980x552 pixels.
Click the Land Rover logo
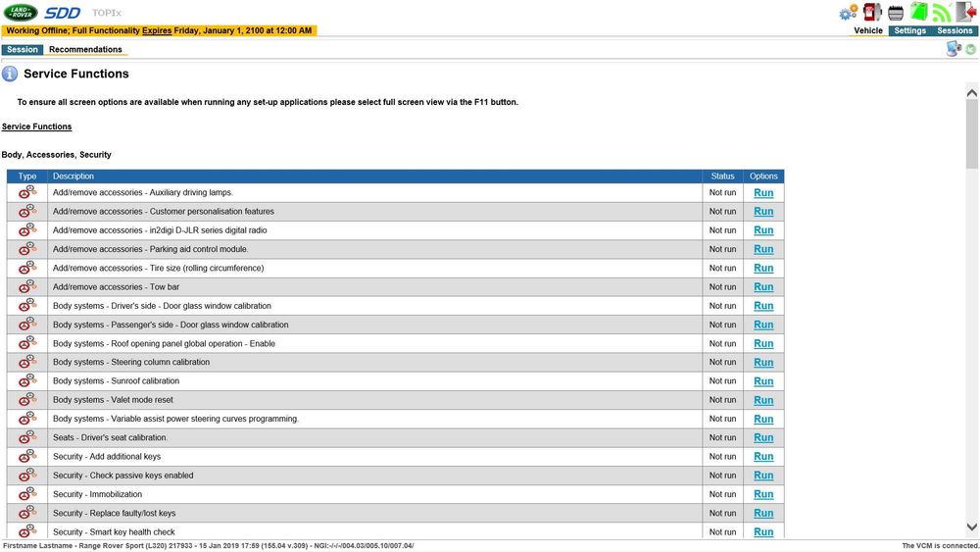point(20,12)
